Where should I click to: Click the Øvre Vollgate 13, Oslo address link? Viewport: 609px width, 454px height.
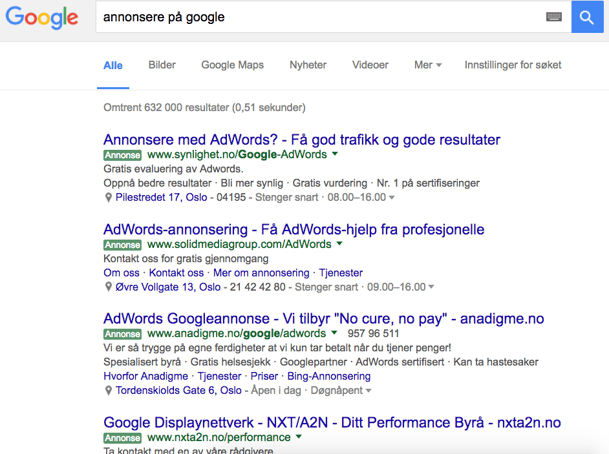point(168,287)
